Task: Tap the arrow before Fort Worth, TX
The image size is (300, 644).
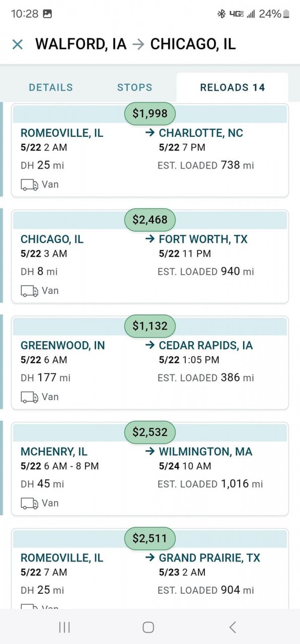Action: click(149, 239)
